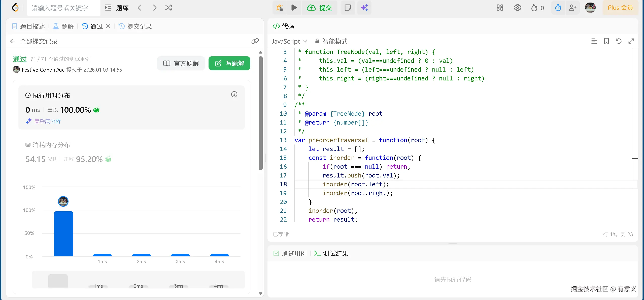The image size is (644, 300).
Task: Click the debug icon in top toolbar
Action: point(279,8)
